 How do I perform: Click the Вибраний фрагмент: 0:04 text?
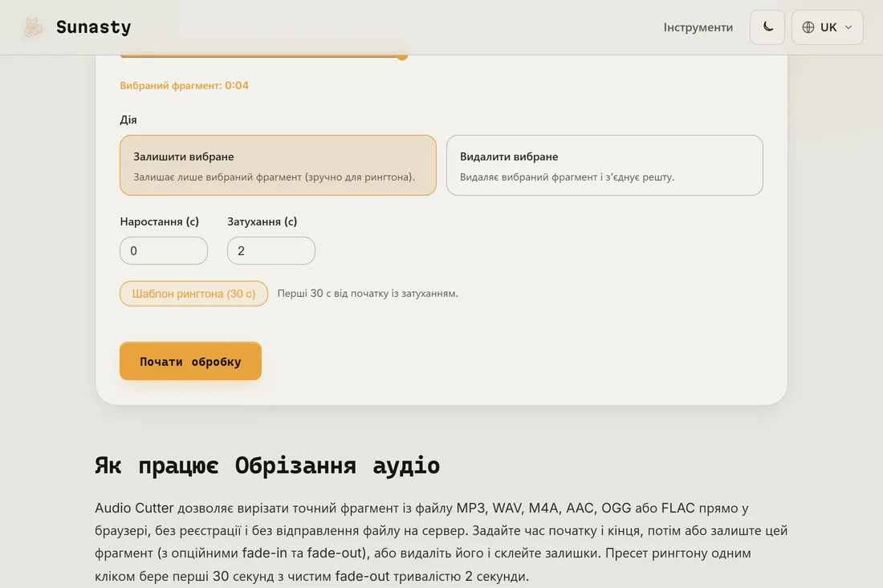184,86
